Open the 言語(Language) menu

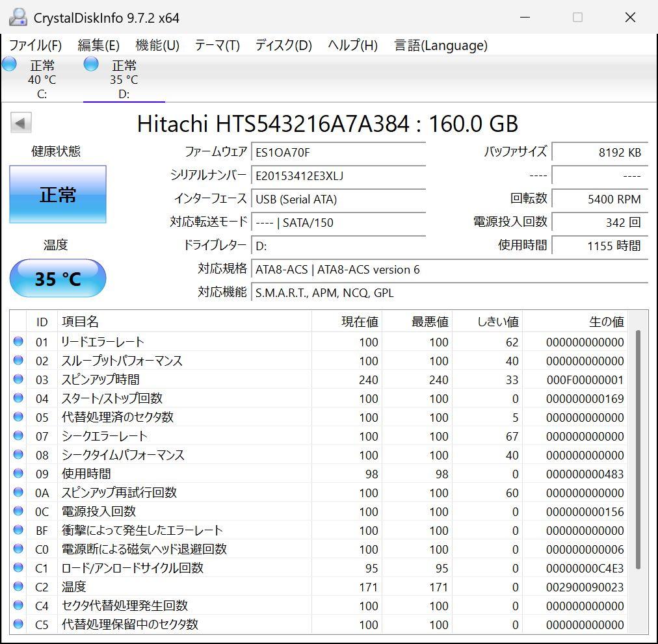click(441, 45)
